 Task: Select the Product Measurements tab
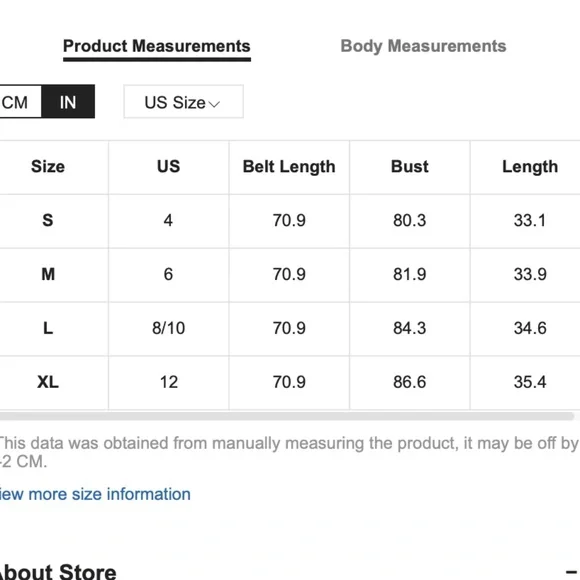pos(157,47)
